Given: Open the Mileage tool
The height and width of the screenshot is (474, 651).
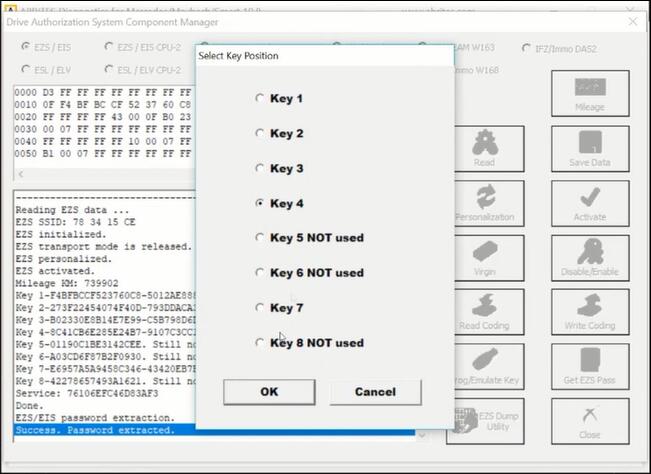Looking at the screenshot, I should pyautogui.click(x=590, y=93).
